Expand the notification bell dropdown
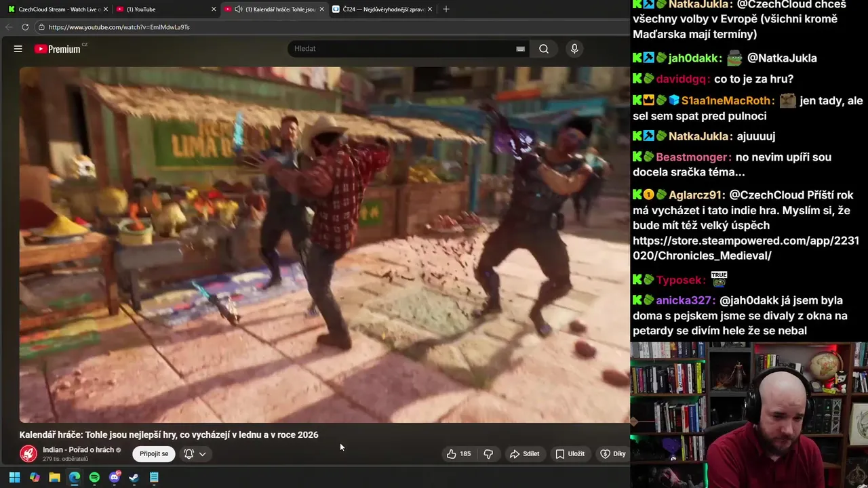 pos(195,454)
